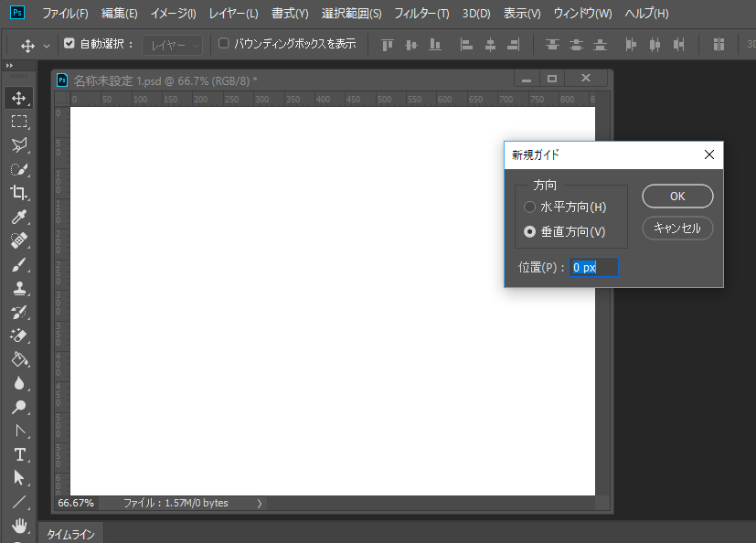Select the Eyedropper tool
Image resolution: width=756 pixels, height=543 pixels.
19,217
